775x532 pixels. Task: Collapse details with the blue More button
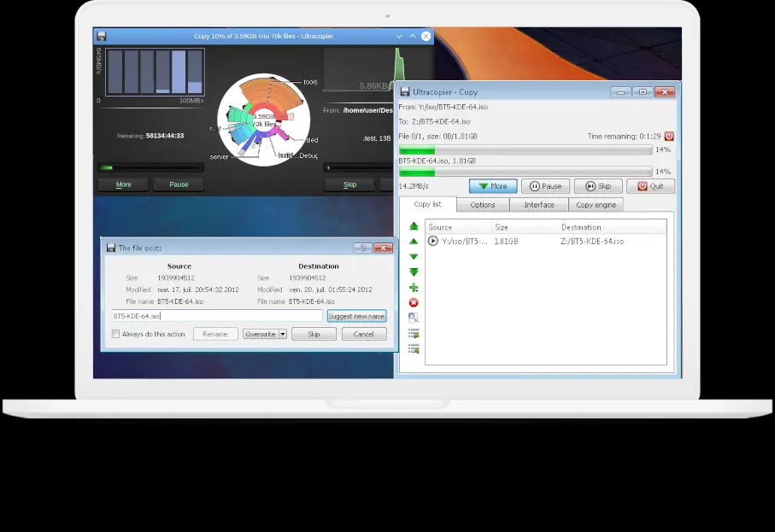coord(493,186)
